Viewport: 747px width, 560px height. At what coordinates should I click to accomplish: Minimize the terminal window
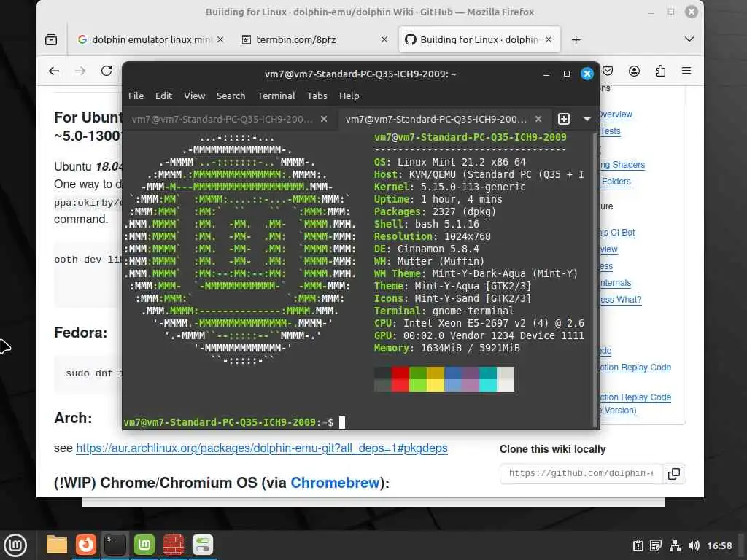[546, 74]
